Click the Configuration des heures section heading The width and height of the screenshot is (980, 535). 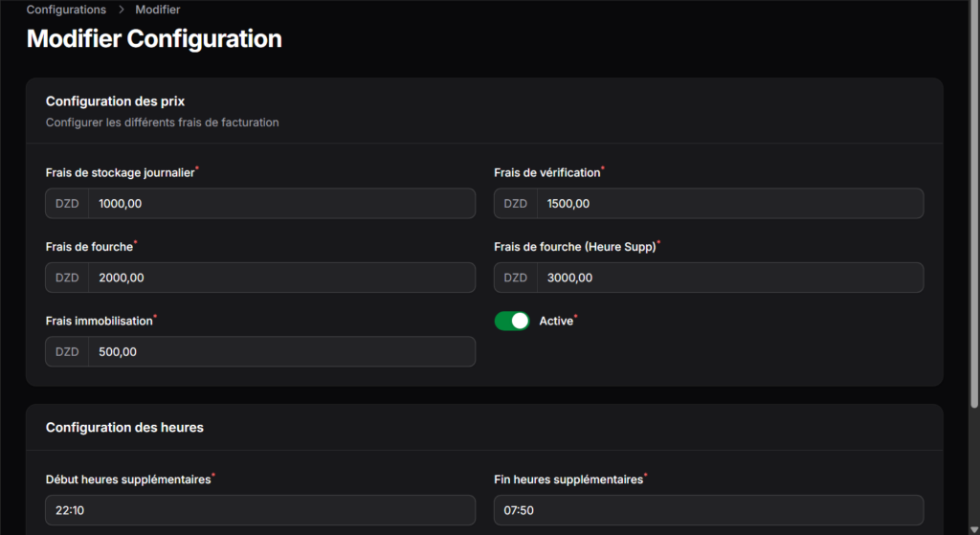tap(124, 428)
